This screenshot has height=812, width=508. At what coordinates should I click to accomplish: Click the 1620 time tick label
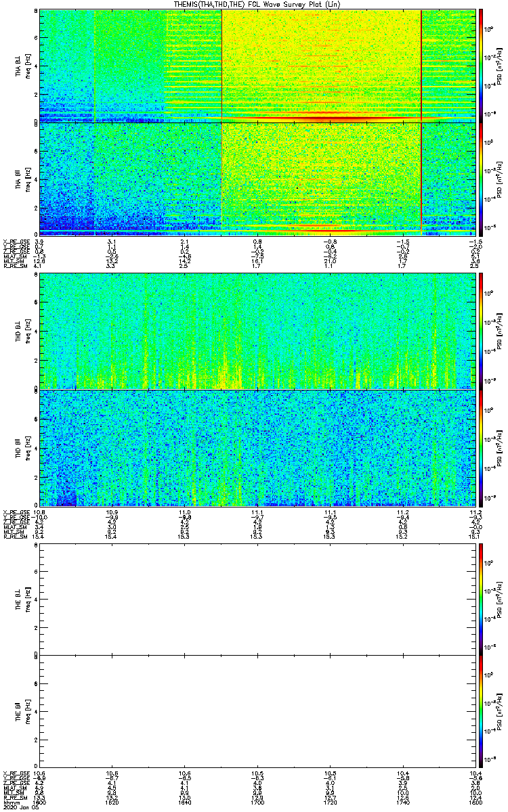pos(112,803)
